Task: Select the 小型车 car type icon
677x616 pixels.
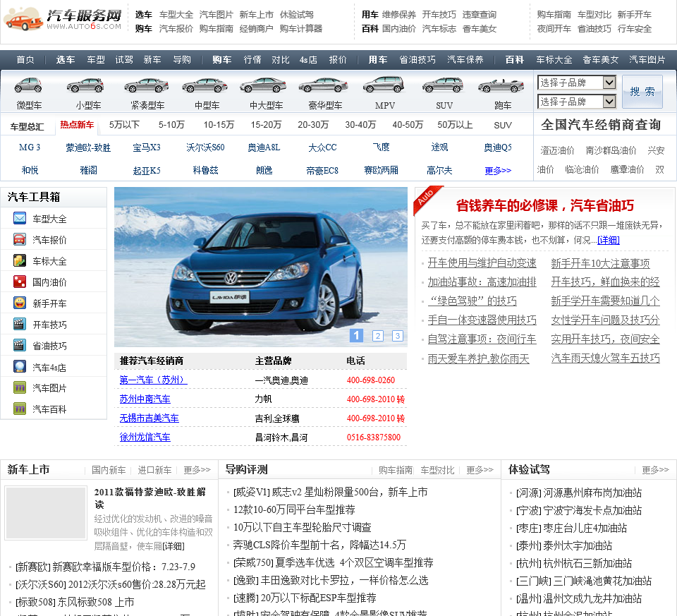Action: tap(85, 85)
